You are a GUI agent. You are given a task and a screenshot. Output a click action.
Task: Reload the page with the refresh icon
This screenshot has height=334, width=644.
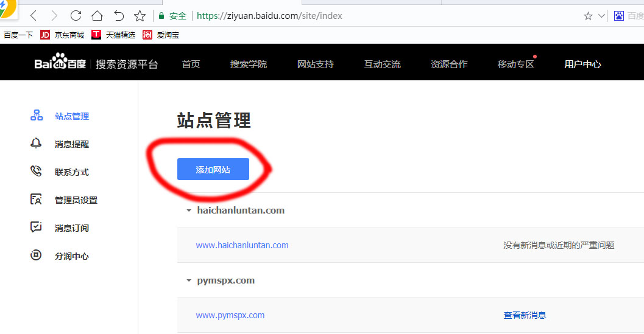pyautogui.click(x=76, y=16)
